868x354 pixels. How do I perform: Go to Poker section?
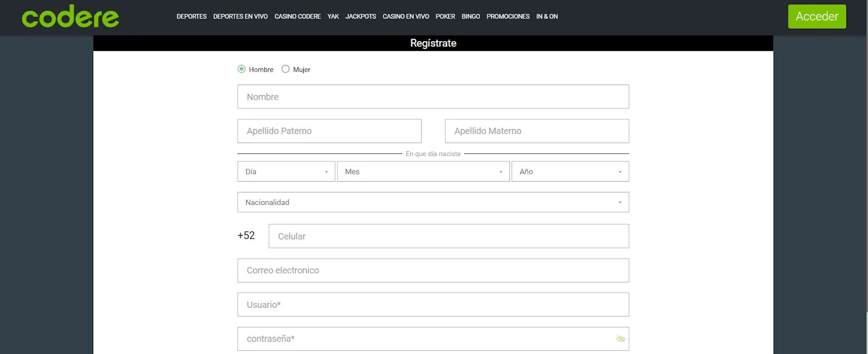(445, 16)
